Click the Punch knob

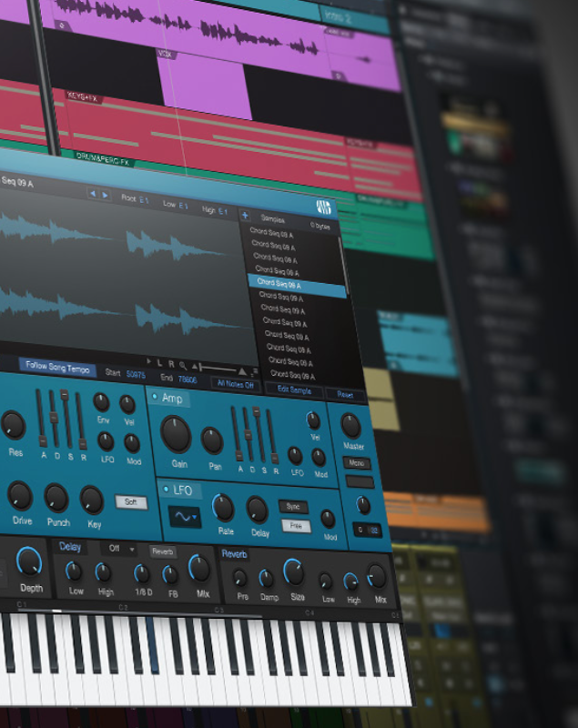56,498
